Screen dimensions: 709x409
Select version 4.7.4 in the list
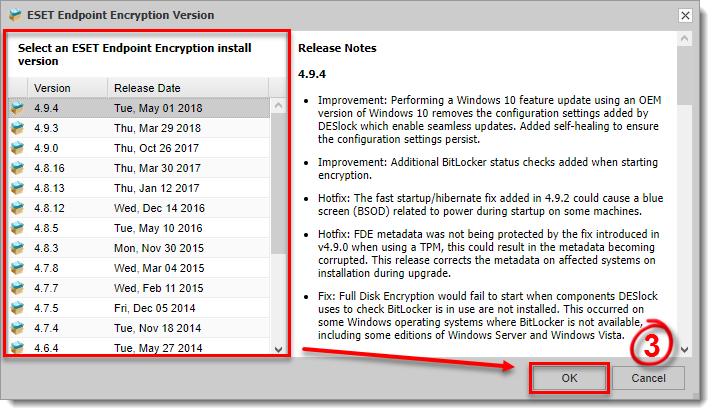(139, 328)
